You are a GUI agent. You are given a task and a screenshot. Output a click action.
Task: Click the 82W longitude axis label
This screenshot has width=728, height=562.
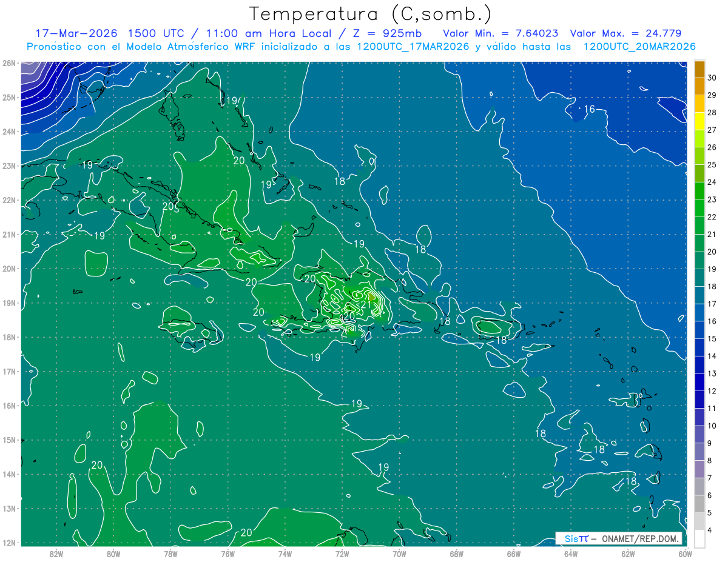click(56, 554)
